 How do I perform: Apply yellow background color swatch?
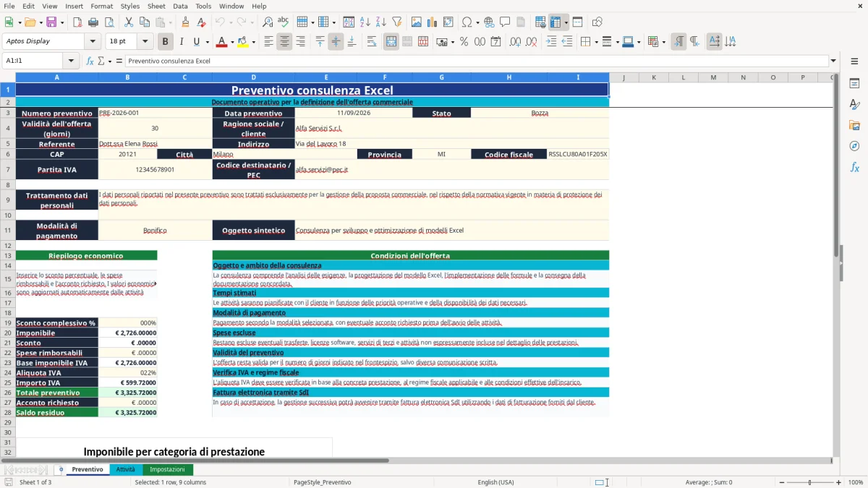(x=243, y=42)
